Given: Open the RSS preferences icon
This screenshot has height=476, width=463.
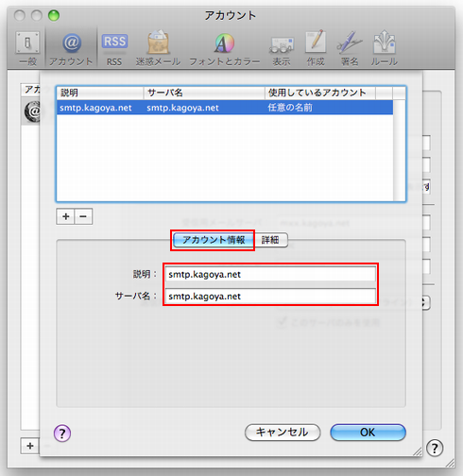Looking at the screenshot, I should 114,48.
